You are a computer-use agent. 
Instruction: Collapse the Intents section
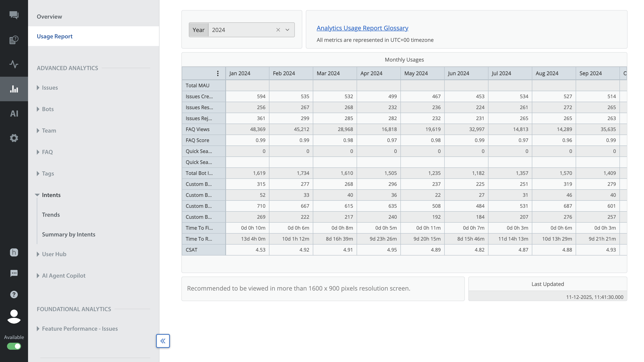[51, 195]
